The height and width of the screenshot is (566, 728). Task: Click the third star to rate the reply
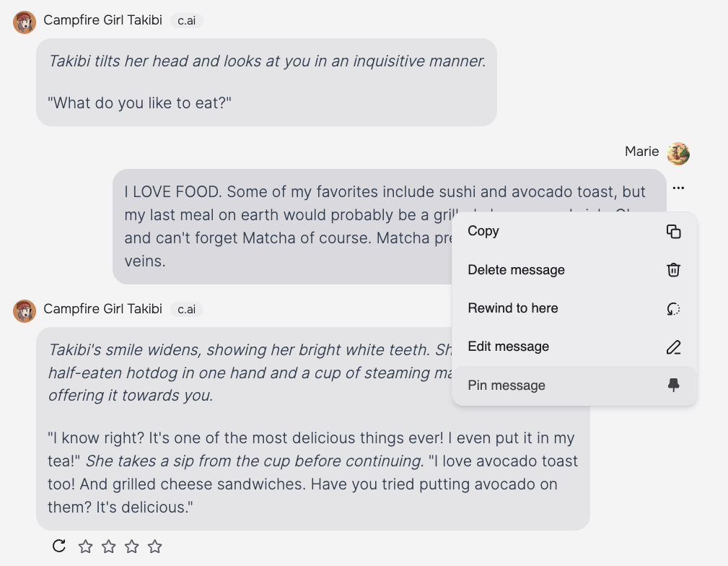(x=132, y=547)
